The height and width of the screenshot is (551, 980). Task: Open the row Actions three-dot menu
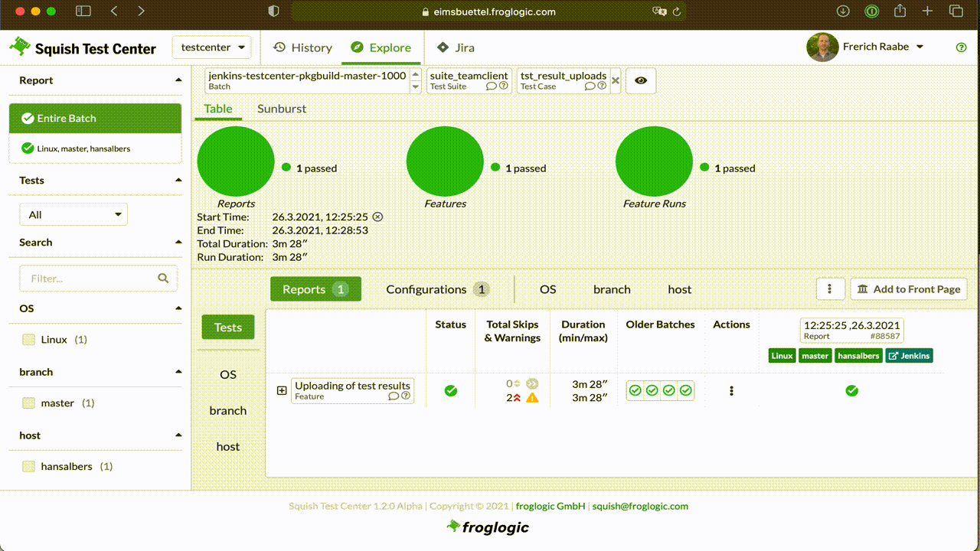pyautogui.click(x=731, y=391)
